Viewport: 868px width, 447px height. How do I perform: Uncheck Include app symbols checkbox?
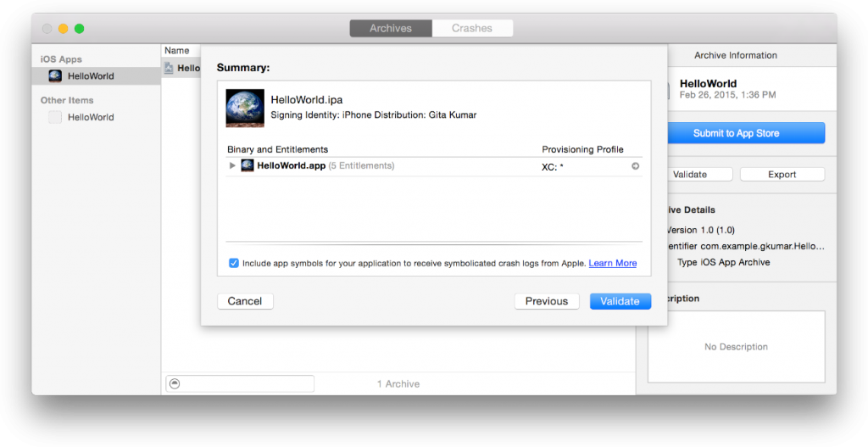tap(234, 263)
